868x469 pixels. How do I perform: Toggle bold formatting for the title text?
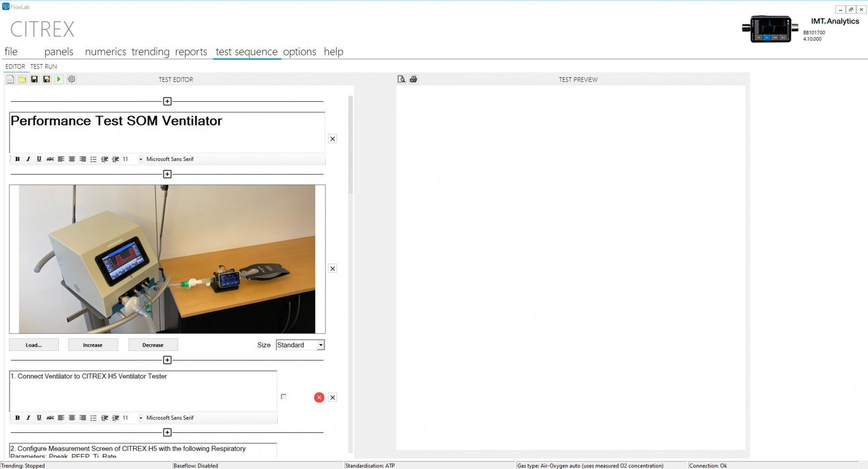[17, 159]
